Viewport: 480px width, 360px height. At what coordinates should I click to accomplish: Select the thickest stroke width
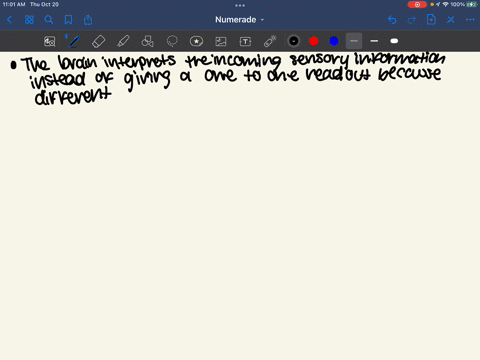click(394, 41)
